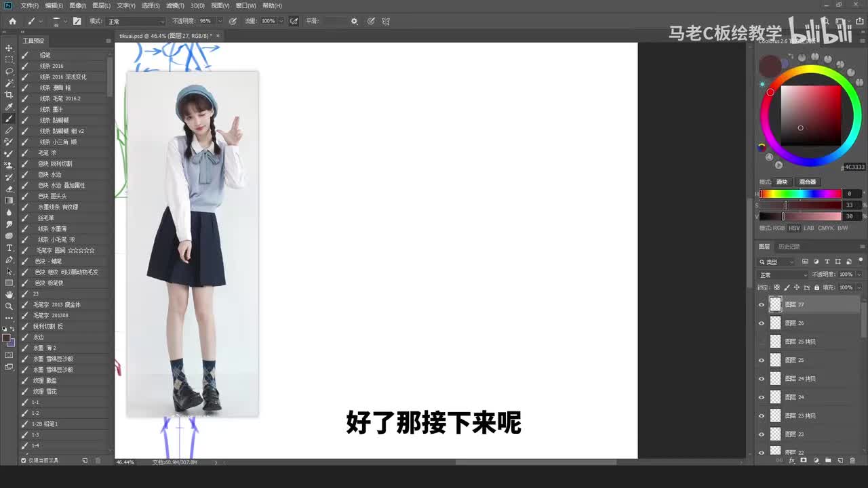Select the Rectangular Marquee tool

pyautogui.click(x=9, y=60)
